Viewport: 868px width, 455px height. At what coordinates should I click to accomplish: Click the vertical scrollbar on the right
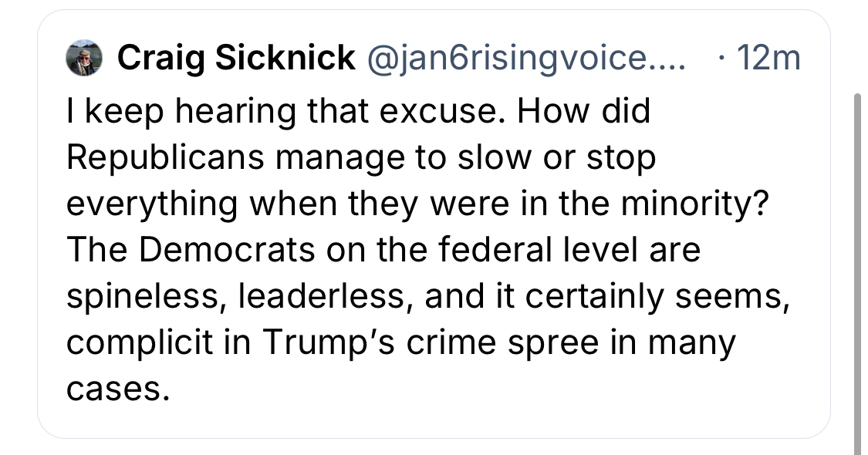[857, 270]
